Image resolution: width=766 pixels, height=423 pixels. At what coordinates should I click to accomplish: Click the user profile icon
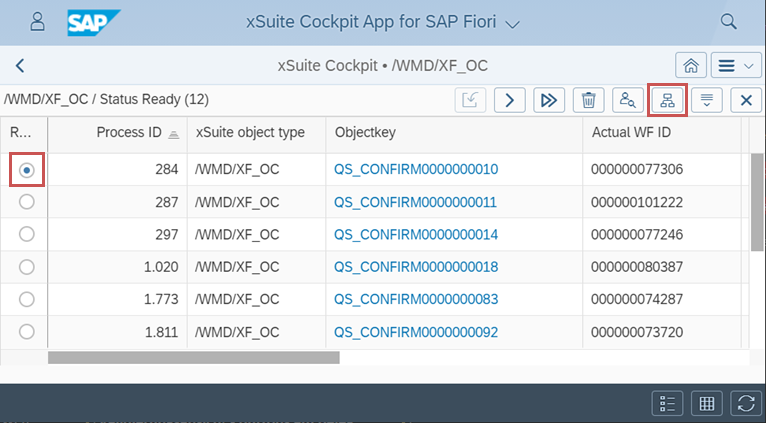pos(37,21)
